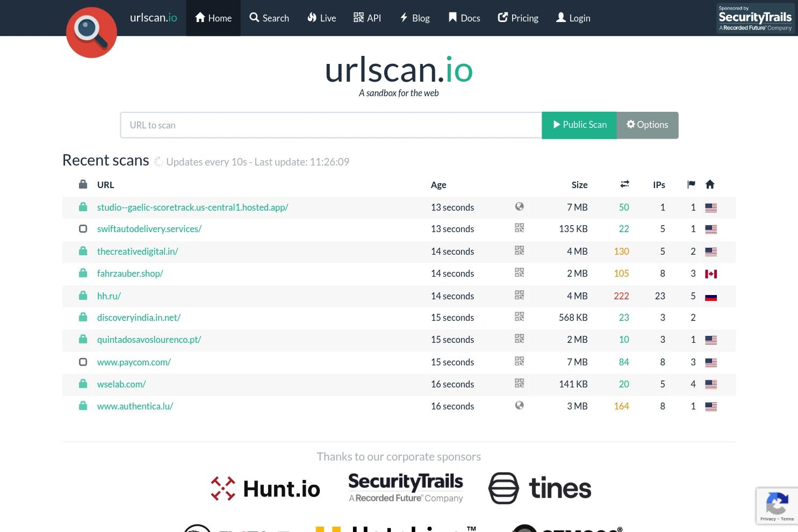Open the quintadosavoslourenco.pt scan result

[x=149, y=340]
